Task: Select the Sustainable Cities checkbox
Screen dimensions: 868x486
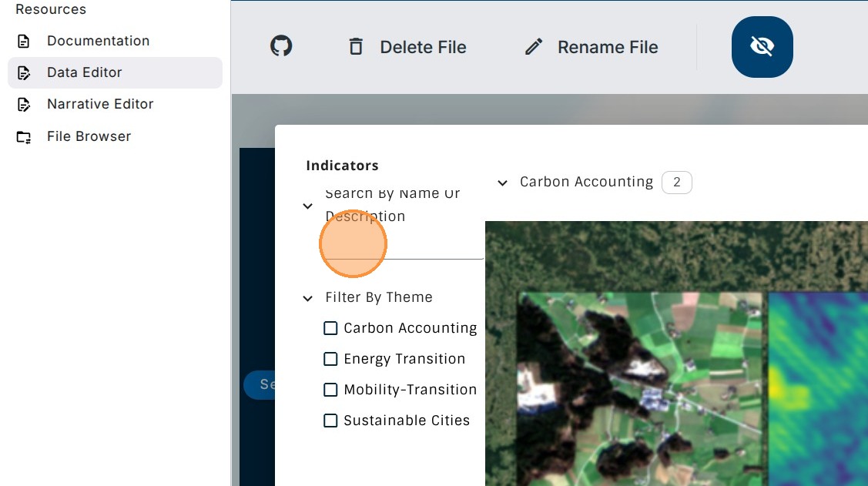Action: 330,421
